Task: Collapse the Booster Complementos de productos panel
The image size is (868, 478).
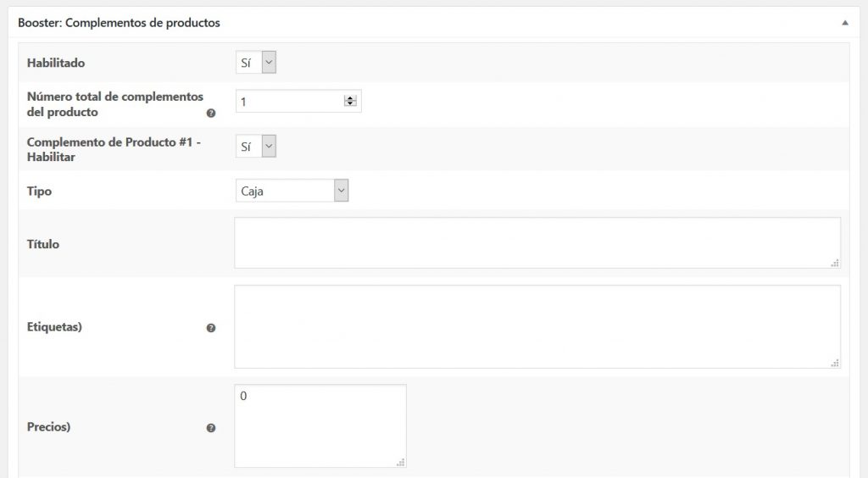Action: (x=844, y=23)
